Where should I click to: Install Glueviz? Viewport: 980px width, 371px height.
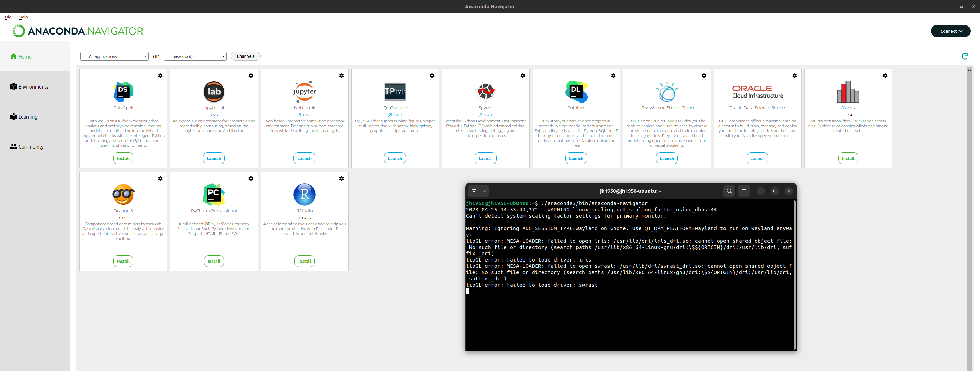click(848, 158)
